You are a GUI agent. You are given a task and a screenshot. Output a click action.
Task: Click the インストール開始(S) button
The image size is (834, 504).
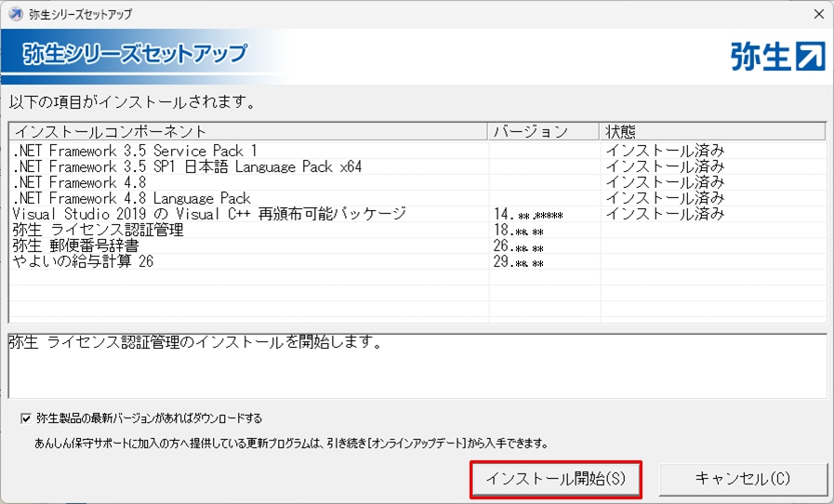pyautogui.click(x=555, y=479)
